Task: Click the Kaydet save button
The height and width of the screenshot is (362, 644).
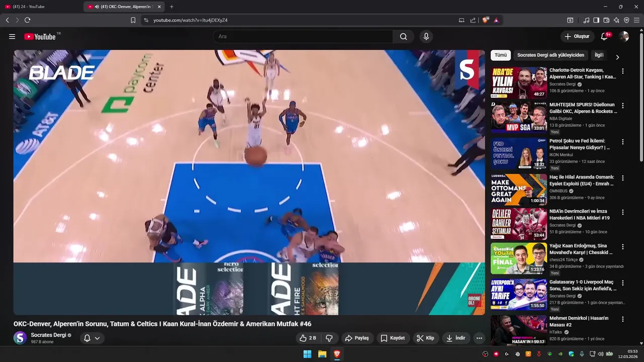Action: (x=392, y=338)
